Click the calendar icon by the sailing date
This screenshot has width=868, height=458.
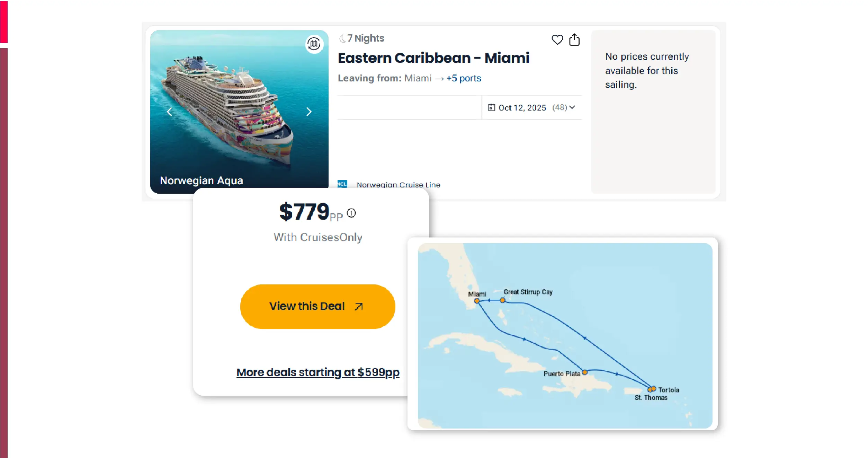point(491,107)
